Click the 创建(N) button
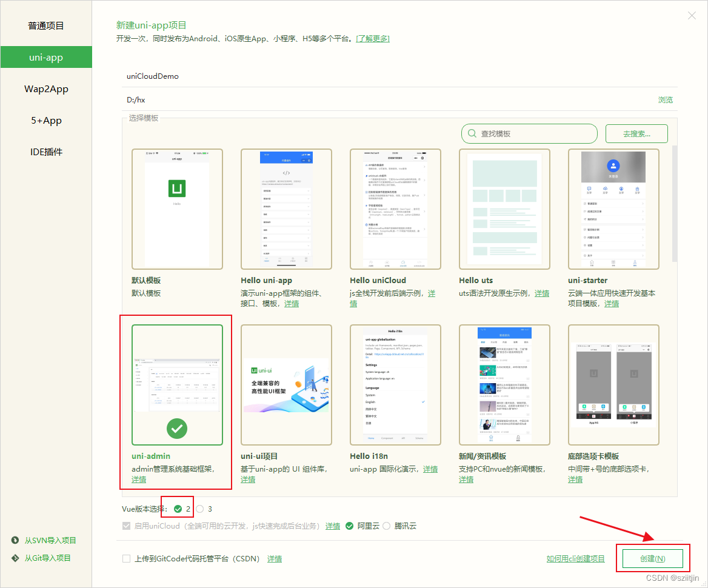Screen dimensions: 708x588 (652, 559)
